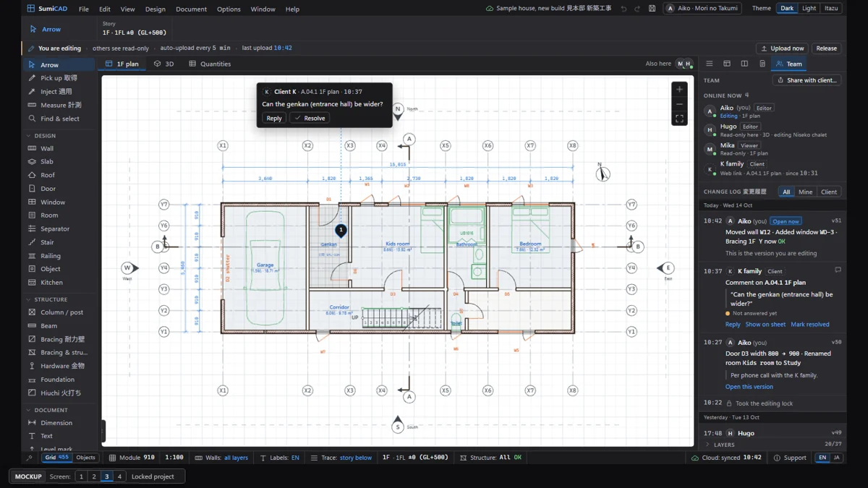The width and height of the screenshot is (868, 488).
Task: Select the Column / post tool
Action: (59, 312)
